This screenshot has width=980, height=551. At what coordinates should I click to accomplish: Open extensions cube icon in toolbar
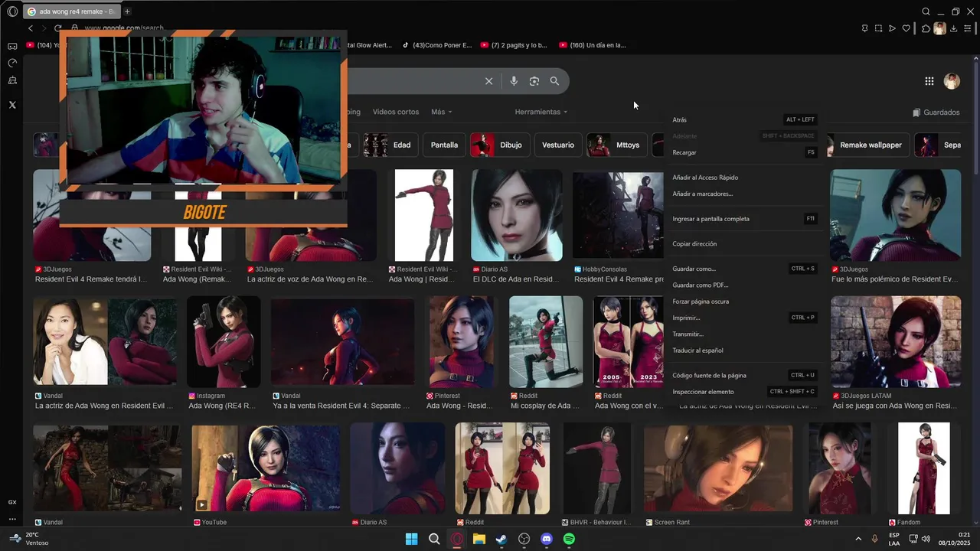[x=926, y=28]
